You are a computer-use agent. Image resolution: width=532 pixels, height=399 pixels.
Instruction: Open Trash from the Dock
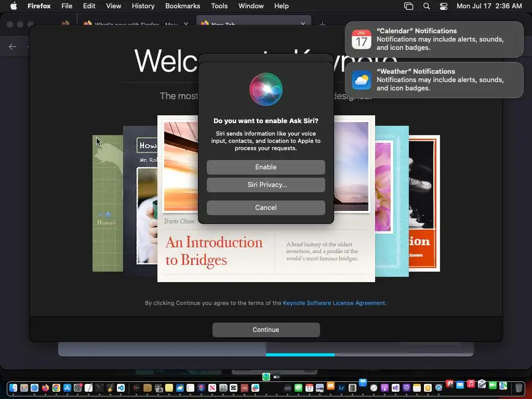pos(519,388)
